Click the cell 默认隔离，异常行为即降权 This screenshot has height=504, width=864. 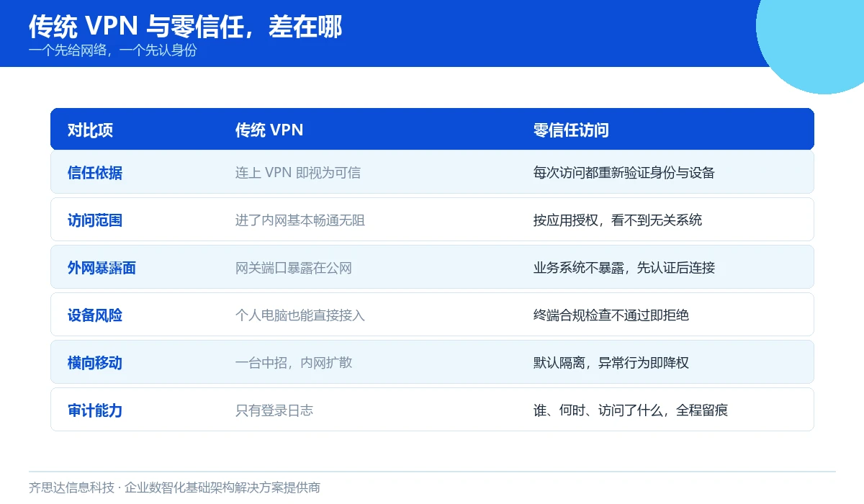click(x=611, y=363)
